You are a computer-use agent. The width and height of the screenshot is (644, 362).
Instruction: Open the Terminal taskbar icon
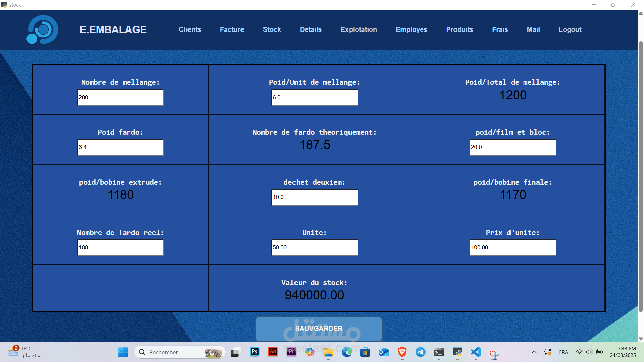(x=439, y=352)
